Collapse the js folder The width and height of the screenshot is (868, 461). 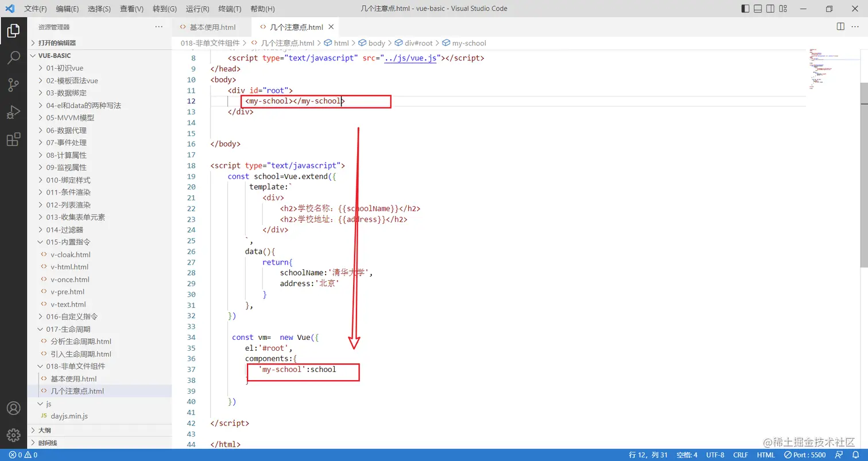[x=100, y=404]
